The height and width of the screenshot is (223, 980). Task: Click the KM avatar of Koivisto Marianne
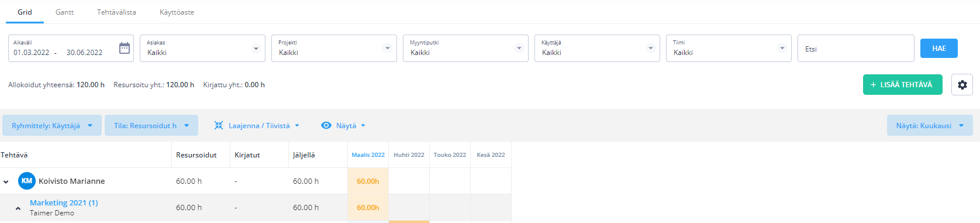pos(27,181)
